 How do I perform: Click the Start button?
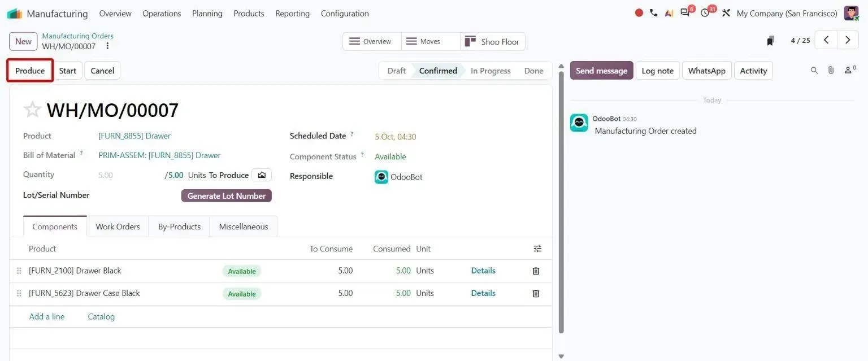click(68, 71)
